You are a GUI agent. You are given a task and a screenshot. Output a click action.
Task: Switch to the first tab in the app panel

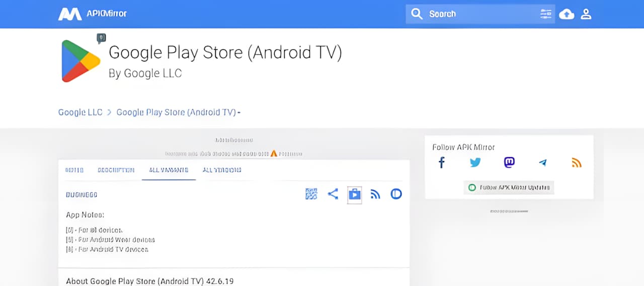coord(74,170)
